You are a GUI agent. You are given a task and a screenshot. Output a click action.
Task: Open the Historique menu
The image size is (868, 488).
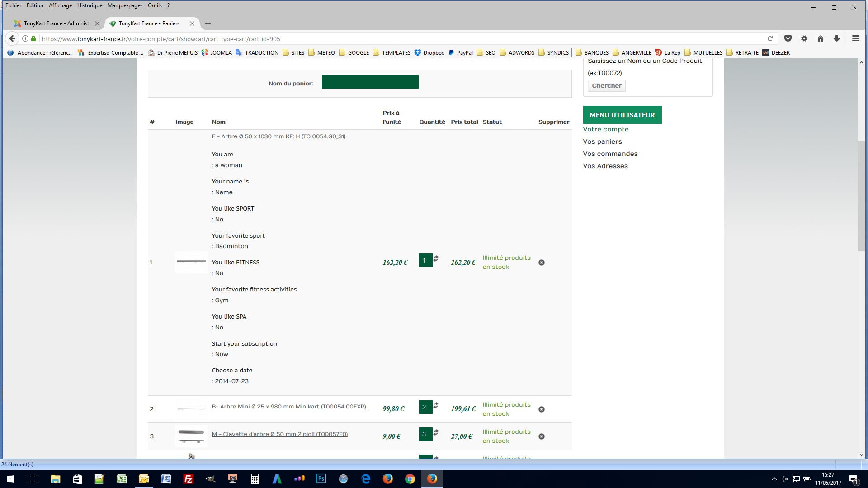90,5
